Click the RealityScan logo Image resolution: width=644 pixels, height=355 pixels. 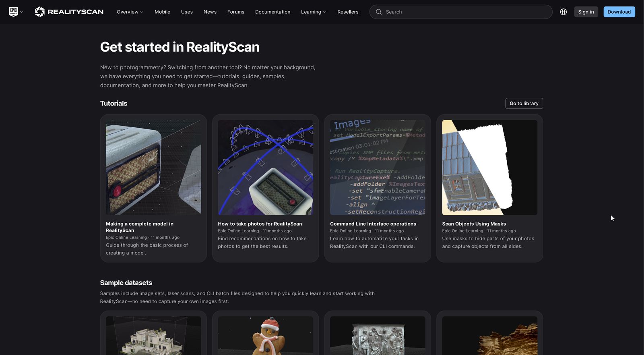point(69,12)
